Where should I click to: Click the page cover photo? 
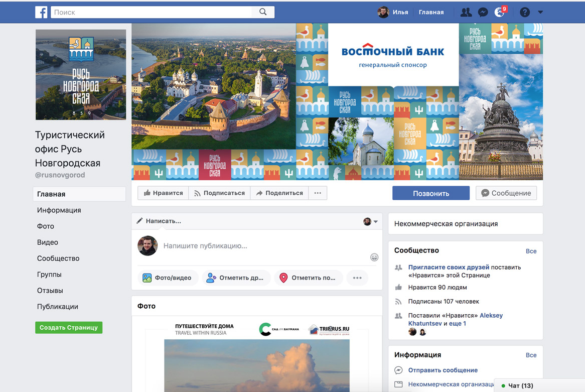coord(337,101)
